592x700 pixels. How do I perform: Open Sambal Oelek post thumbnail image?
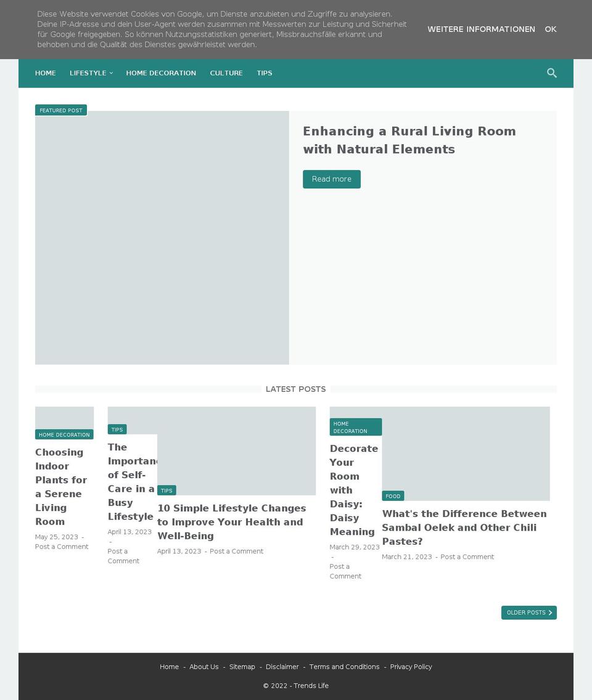coord(466,454)
